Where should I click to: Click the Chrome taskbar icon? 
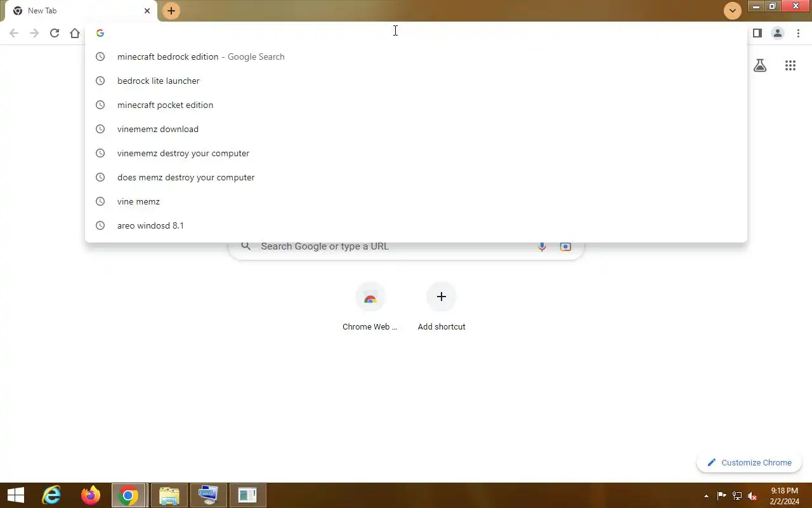(129, 495)
